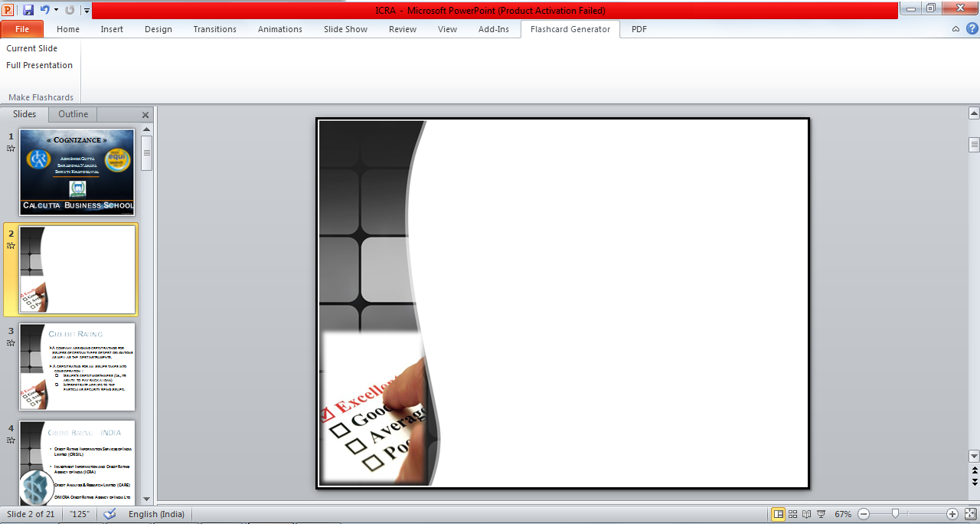
Task: Switch to Normal view icon
Action: [779, 514]
